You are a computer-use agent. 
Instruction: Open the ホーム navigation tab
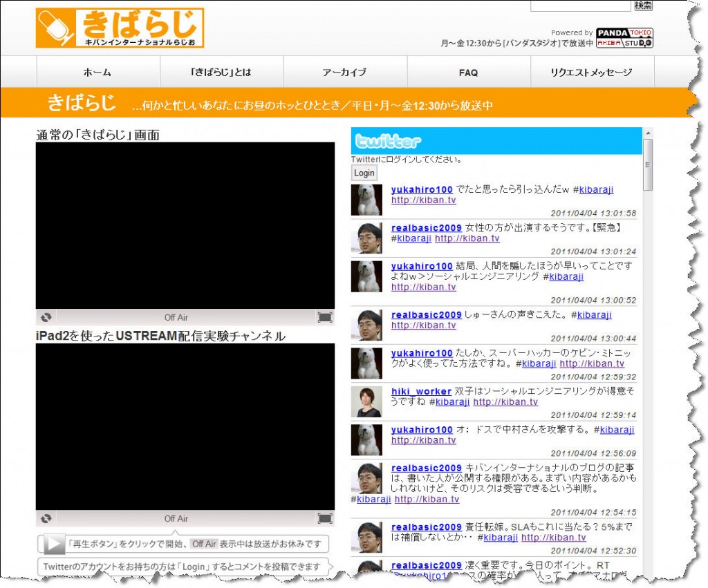pos(97,72)
